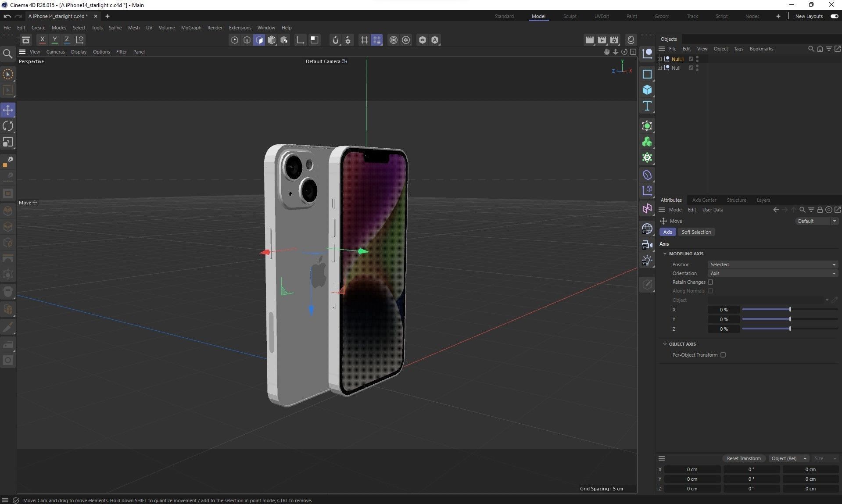
Task: Adjust the Z axis percentage slider
Action: (x=790, y=329)
